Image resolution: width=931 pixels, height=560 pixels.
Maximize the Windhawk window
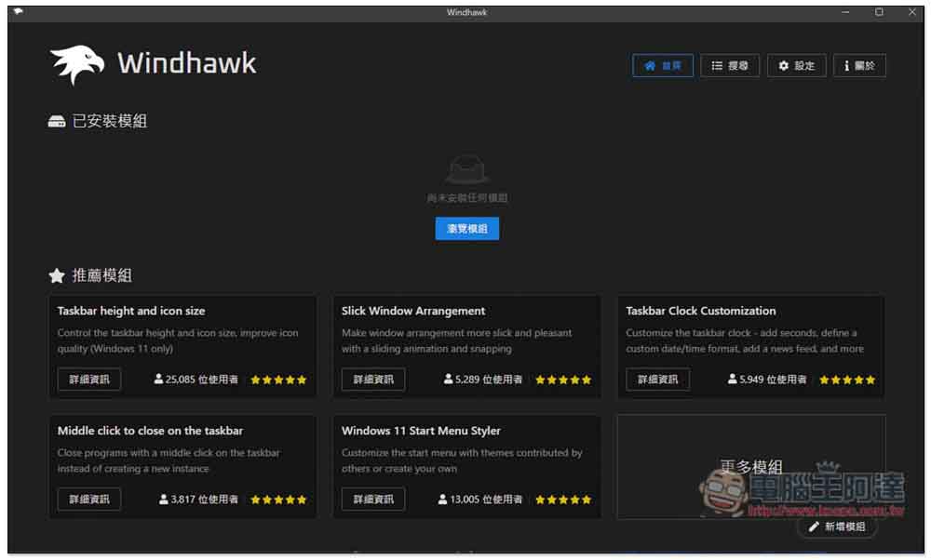879,12
